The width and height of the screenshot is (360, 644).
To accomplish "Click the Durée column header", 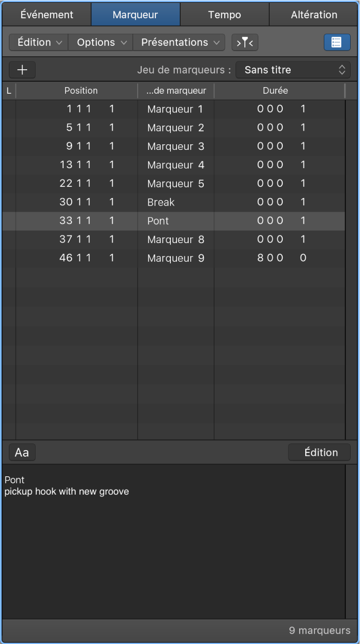I will pos(275,91).
